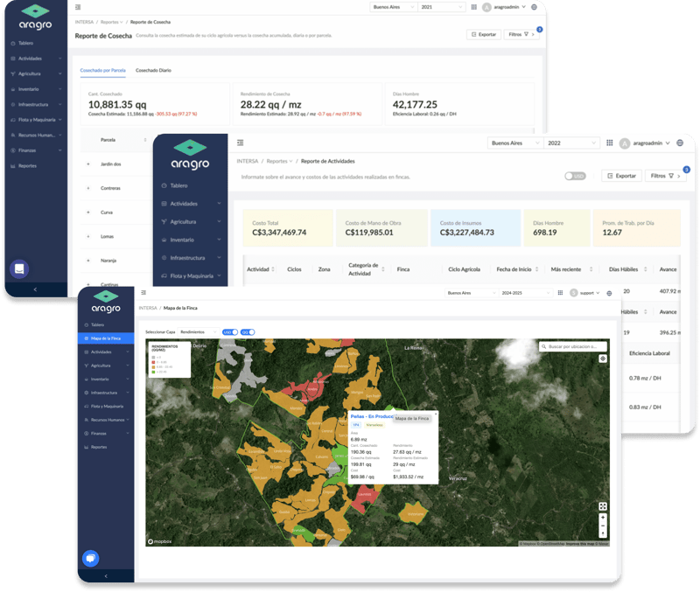
Task: Zoom in with the map plus icon
Action: pyautogui.click(x=603, y=517)
